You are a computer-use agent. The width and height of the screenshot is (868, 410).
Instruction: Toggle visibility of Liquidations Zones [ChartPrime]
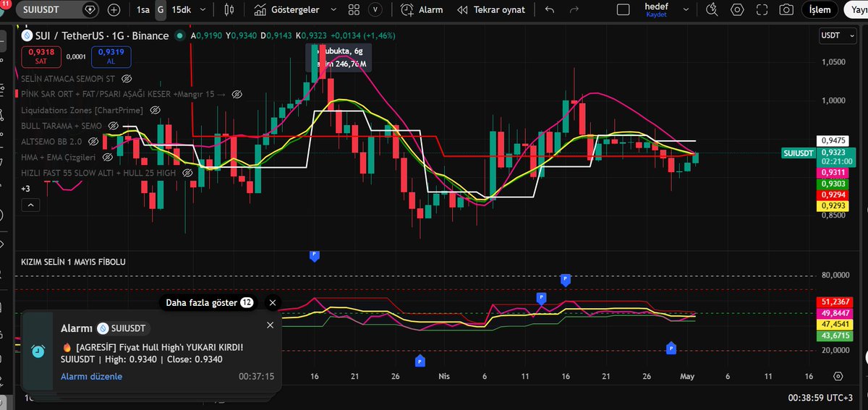(x=156, y=110)
